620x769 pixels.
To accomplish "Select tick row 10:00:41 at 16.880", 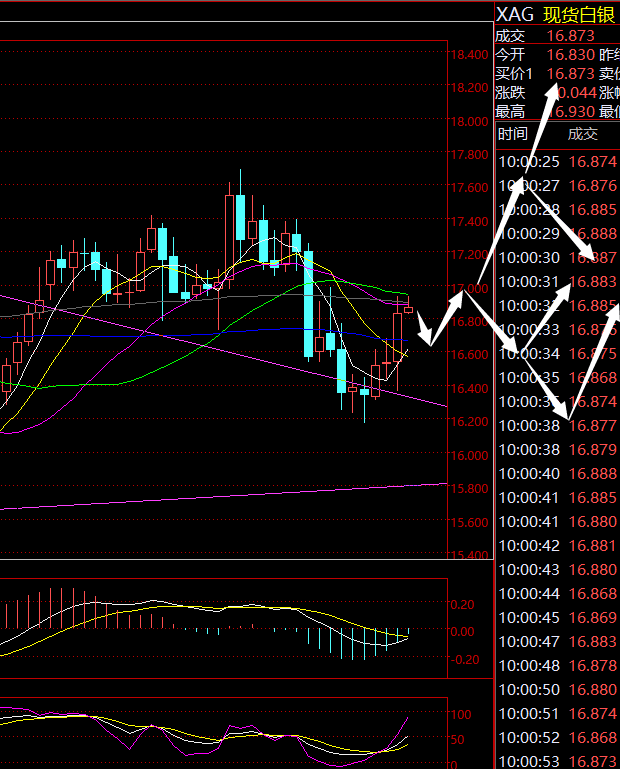I will pos(558,522).
